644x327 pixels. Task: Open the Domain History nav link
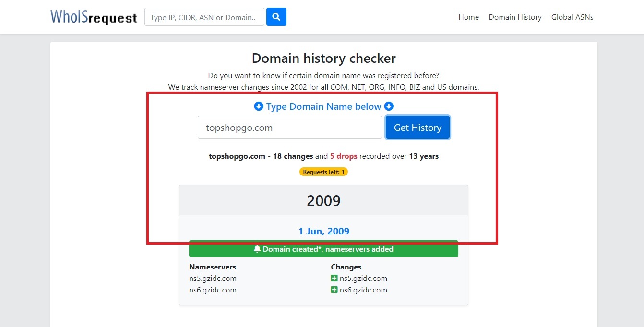pos(515,17)
